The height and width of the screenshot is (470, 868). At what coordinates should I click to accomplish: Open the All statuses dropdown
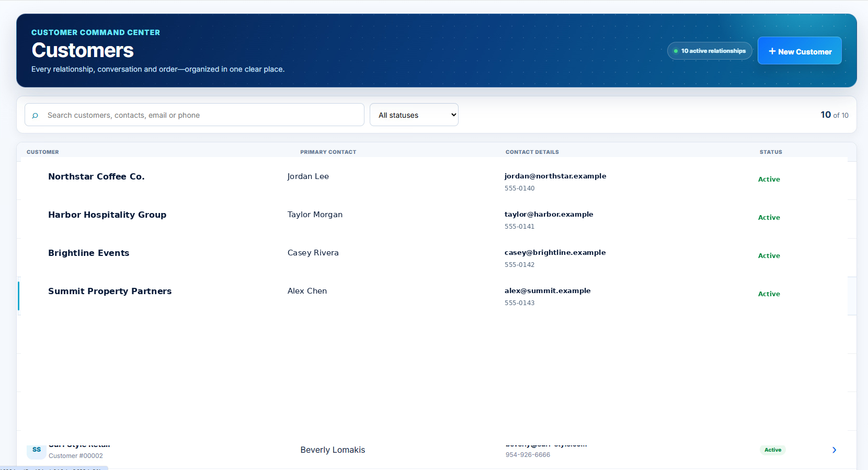pos(414,115)
